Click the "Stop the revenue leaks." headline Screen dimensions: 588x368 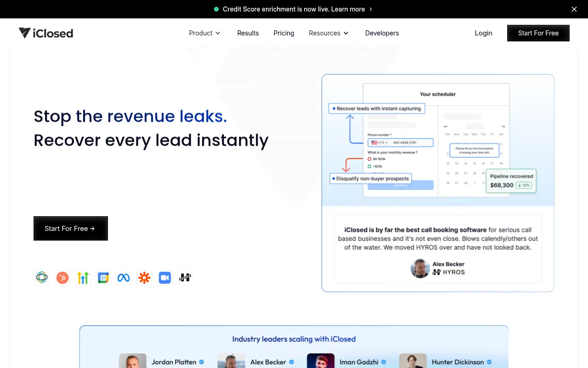[130, 116]
